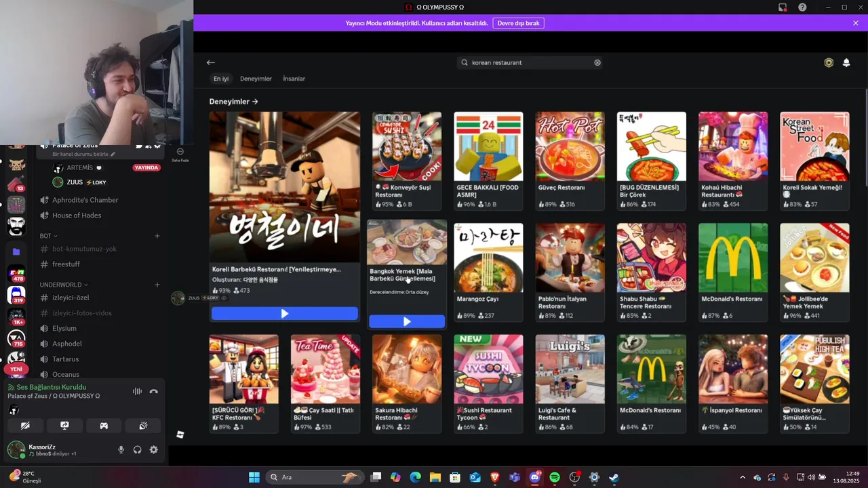Click Daha Fazla option beside channels
The height and width of the screenshot is (488, 868).
180,155
